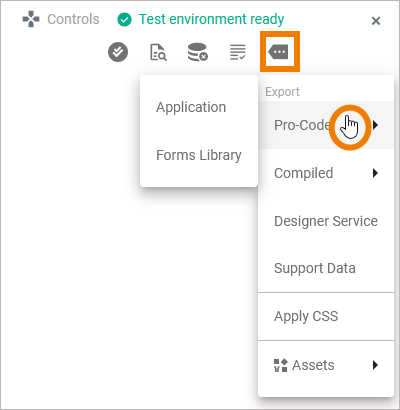This screenshot has width=400, height=410.
Task: Click the Compiled menu label
Action: point(303,173)
